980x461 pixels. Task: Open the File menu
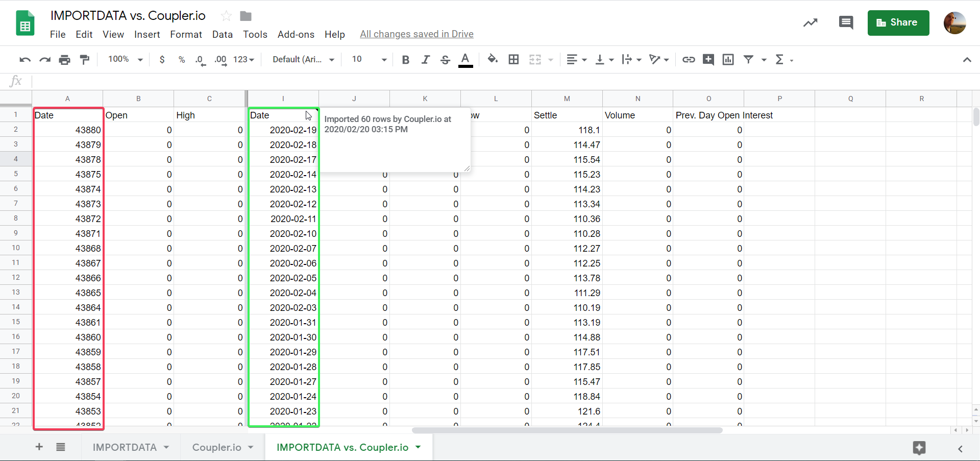[x=58, y=34]
